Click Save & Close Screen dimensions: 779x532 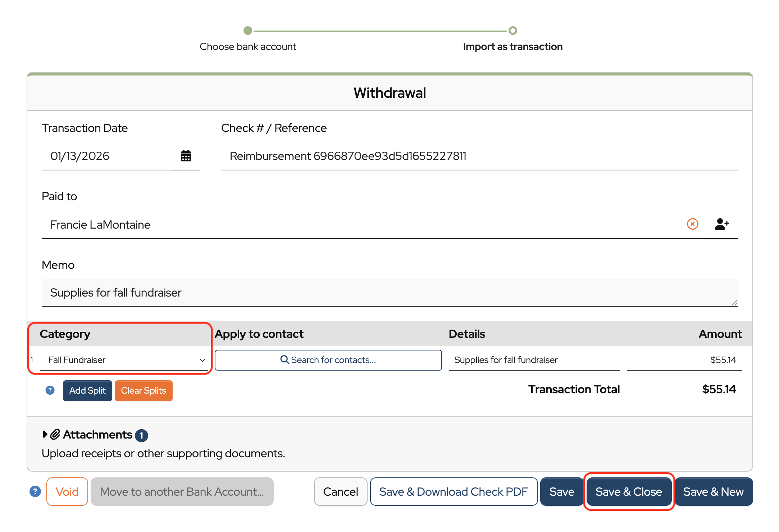coord(628,491)
